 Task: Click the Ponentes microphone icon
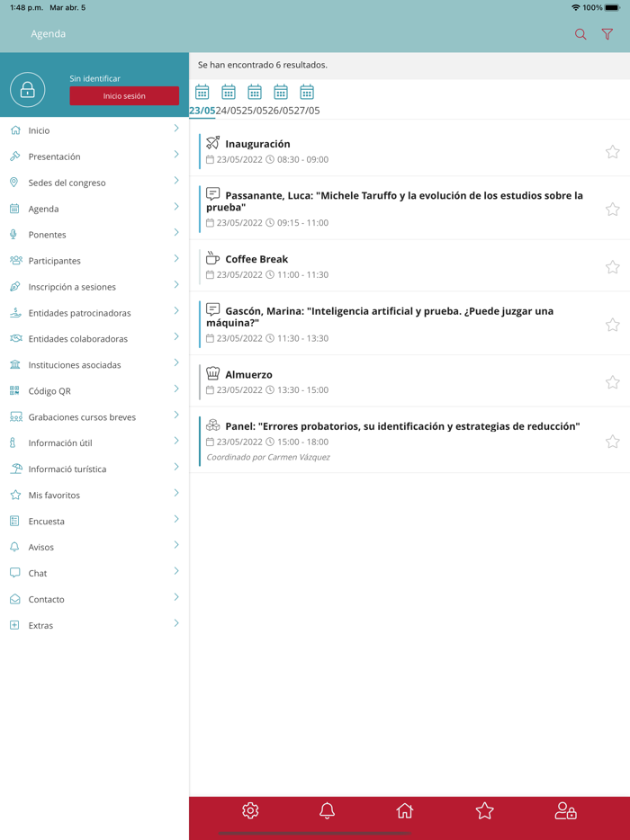[15, 235]
